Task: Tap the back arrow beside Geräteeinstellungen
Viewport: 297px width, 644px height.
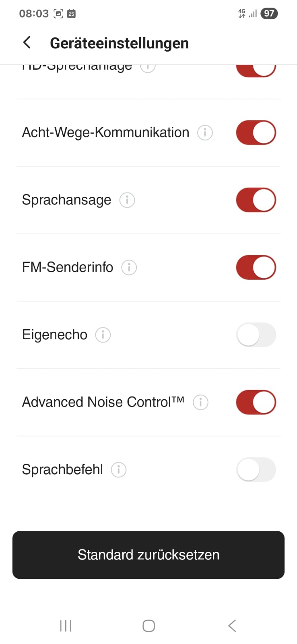Action: pos(27,42)
